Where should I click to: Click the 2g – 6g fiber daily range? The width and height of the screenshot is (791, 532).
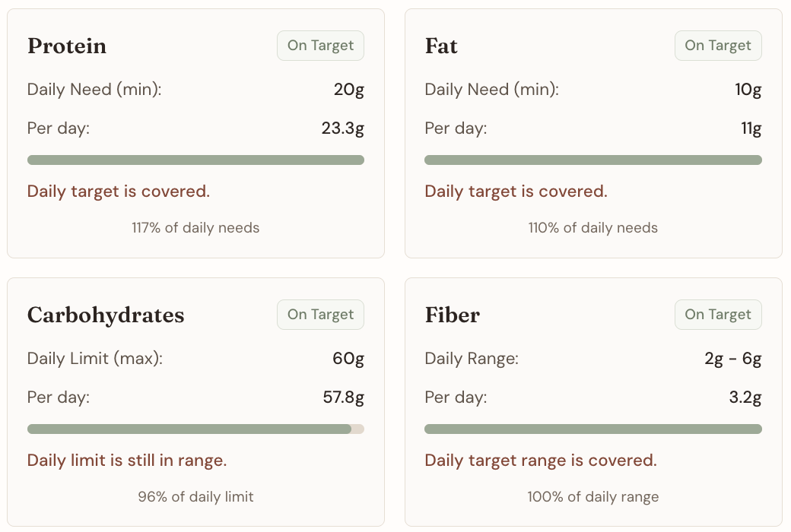pos(732,358)
